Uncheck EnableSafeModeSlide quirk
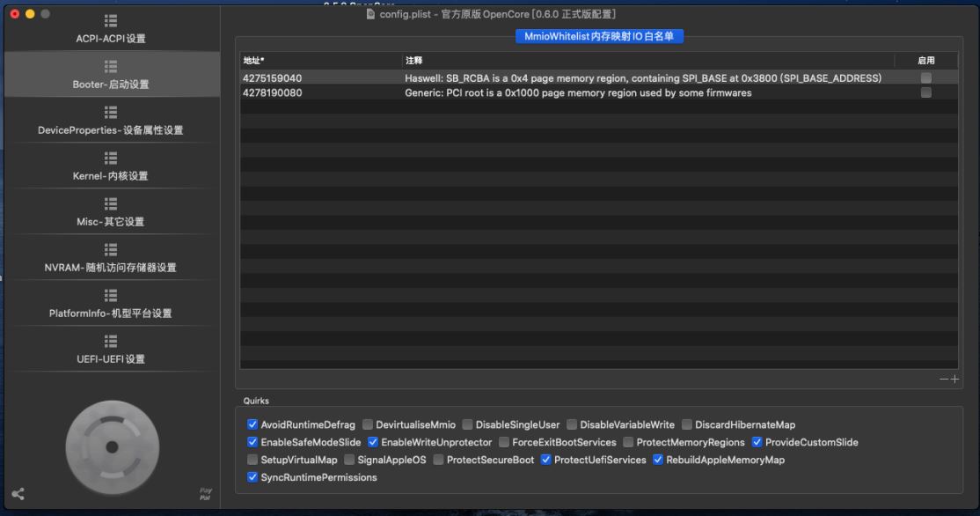980x516 pixels. 252,441
